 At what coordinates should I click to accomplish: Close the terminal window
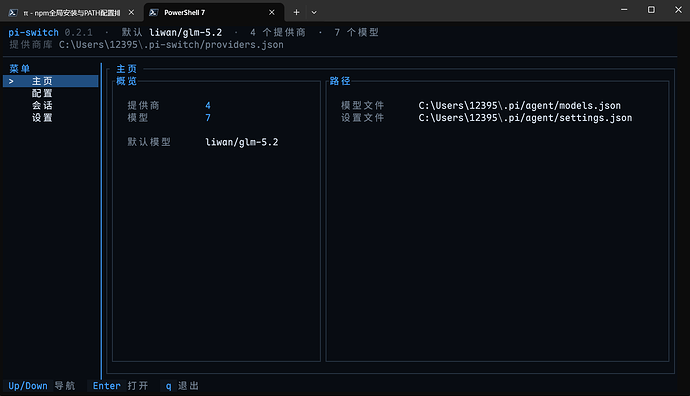pos(679,10)
